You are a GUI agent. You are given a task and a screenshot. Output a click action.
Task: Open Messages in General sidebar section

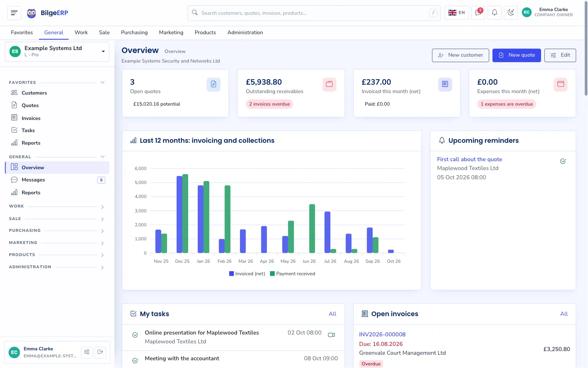click(57, 180)
